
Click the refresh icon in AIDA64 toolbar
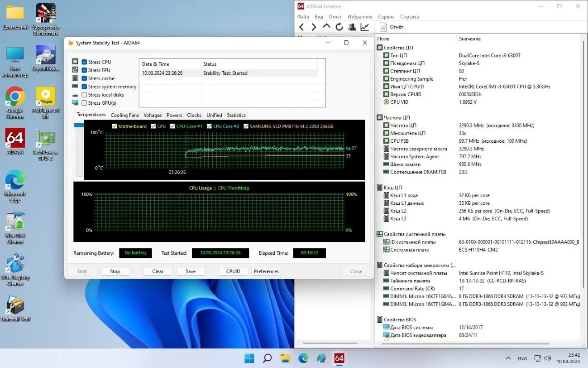coord(339,26)
